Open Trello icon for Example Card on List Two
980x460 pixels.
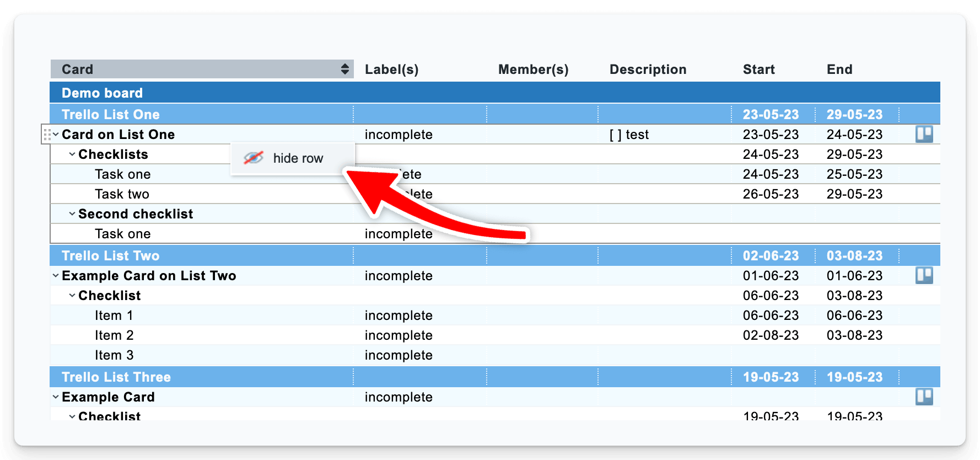click(x=924, y=275)
